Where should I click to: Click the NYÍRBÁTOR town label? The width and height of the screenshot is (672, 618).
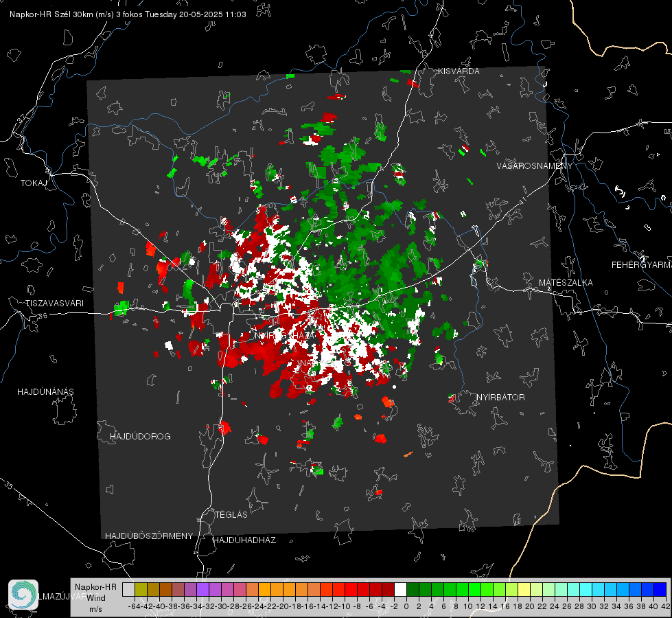(x=500, y=398)
